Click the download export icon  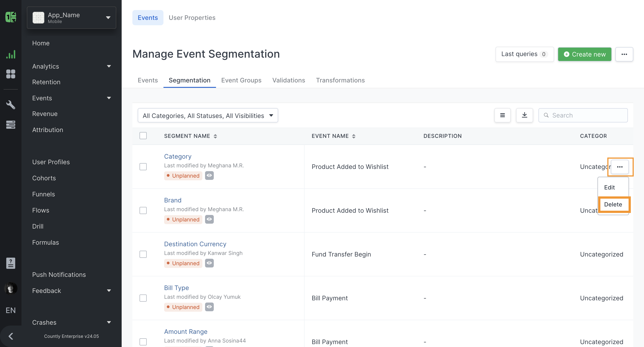point(524,115)
